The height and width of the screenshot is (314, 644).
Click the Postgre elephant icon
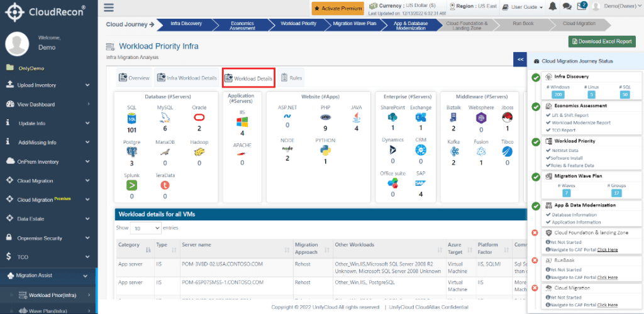(131, 153)
